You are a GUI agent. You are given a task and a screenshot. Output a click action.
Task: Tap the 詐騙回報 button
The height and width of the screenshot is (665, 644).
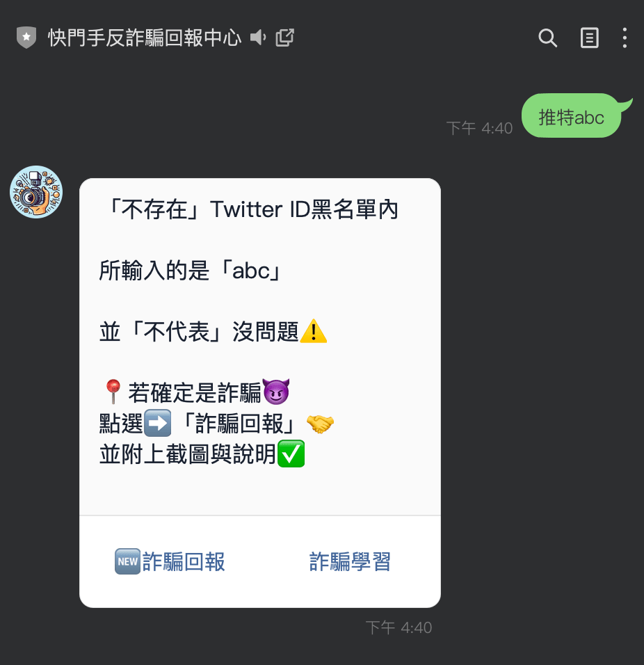pyautogui.click(x=170, y=561)
